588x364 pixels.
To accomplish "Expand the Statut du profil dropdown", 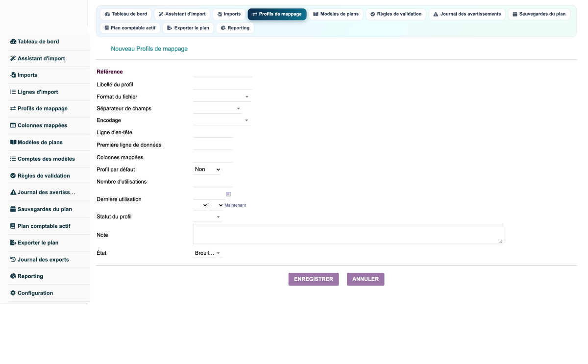I will (208, 217).
